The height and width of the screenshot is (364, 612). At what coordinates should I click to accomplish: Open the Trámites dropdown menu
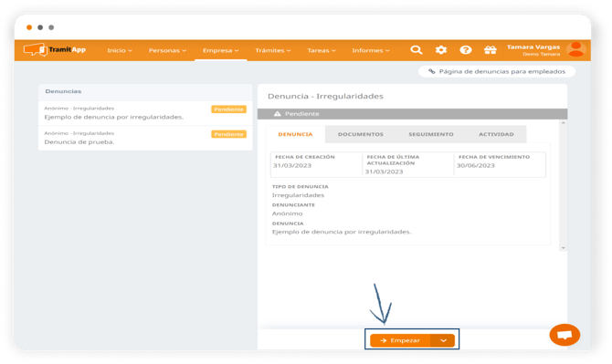click(x=273, y=50)
